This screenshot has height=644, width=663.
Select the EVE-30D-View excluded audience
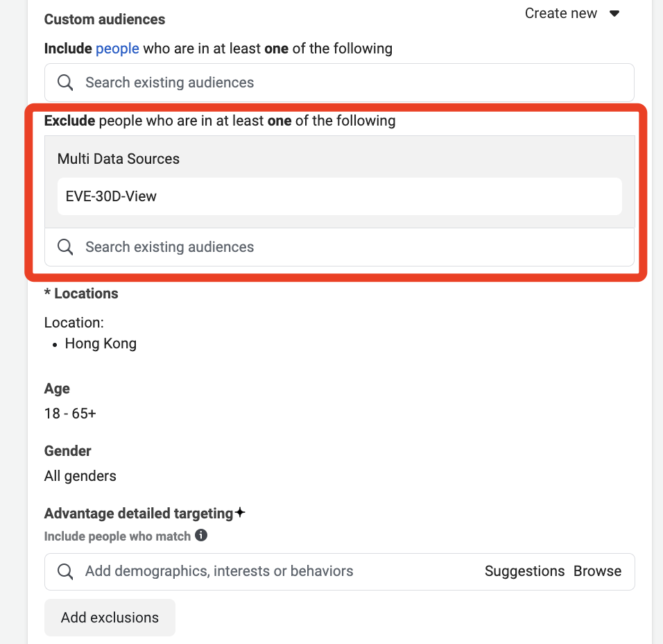click(x=340, y=196)
